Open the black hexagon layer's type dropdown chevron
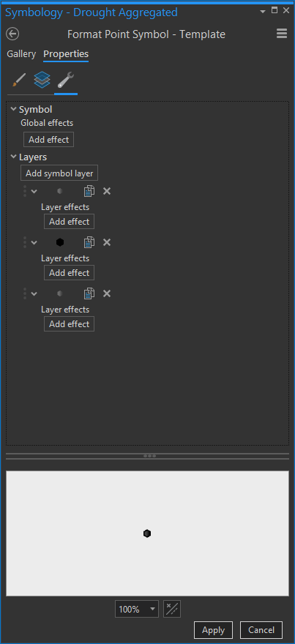The height and width of the screenshot is (644, 295). tap(34, 242)
